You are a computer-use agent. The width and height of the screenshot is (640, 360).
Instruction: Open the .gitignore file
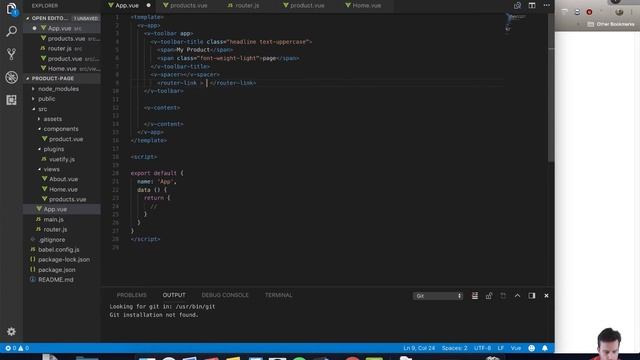(x=51, y=240)
